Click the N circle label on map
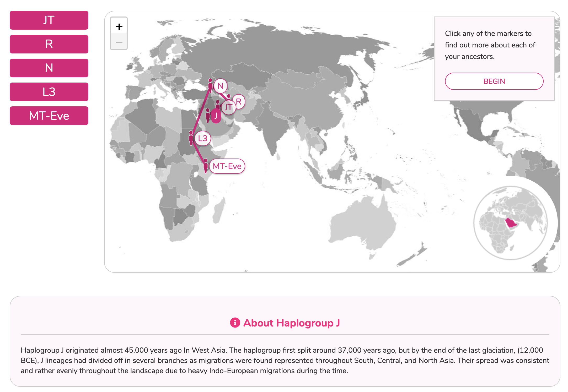This screenshot has height=392, width=568. click(x=220, y=86)
